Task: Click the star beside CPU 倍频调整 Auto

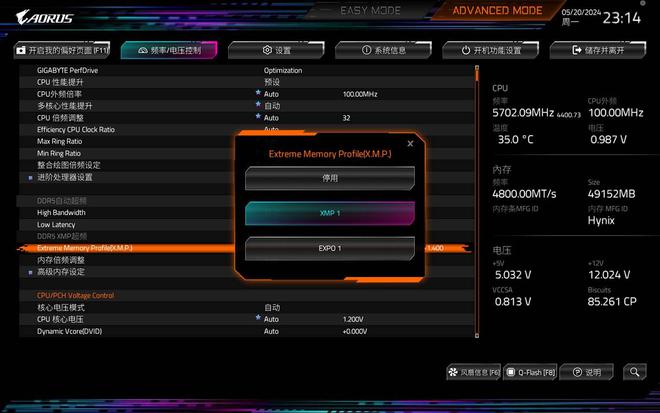Action: pos(258,116)
